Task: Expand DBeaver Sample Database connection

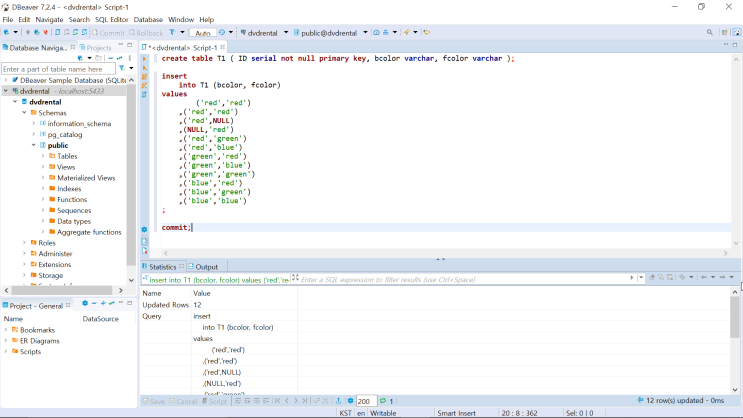Action: coord(6,80)
